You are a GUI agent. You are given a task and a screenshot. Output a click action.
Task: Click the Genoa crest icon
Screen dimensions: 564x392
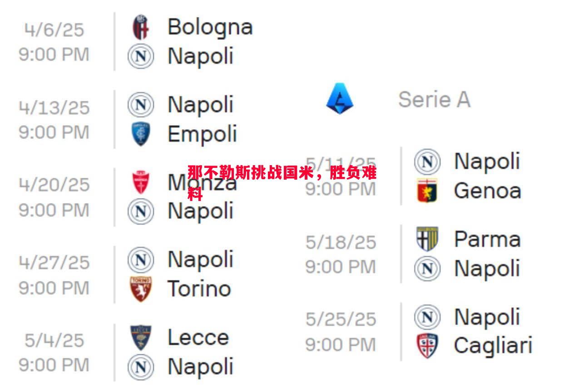[x=427, y=191]
